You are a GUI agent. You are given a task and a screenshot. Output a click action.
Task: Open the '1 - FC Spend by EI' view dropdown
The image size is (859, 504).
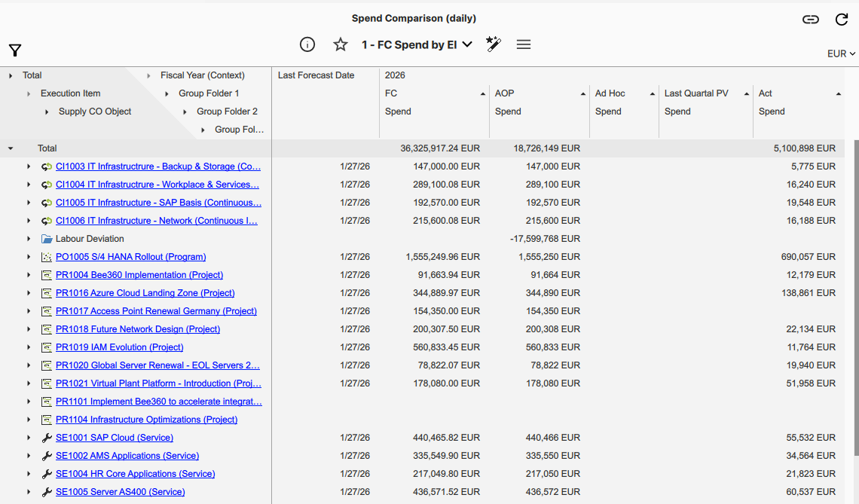417,44
